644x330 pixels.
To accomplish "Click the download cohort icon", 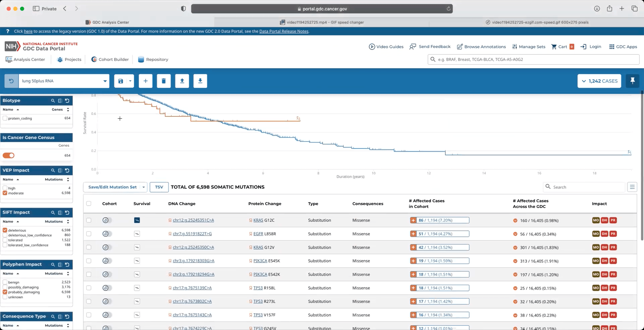I will (x=200, y=81).
